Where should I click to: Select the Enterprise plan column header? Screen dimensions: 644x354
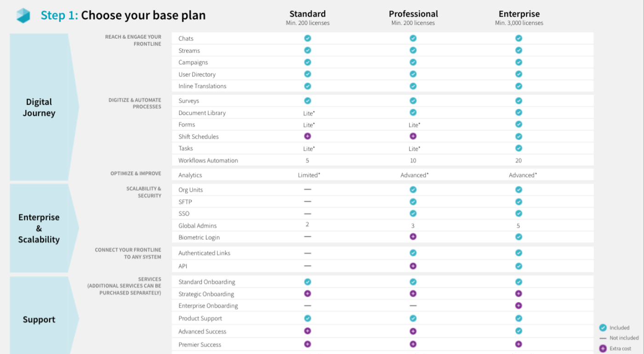tap(519, 14)
